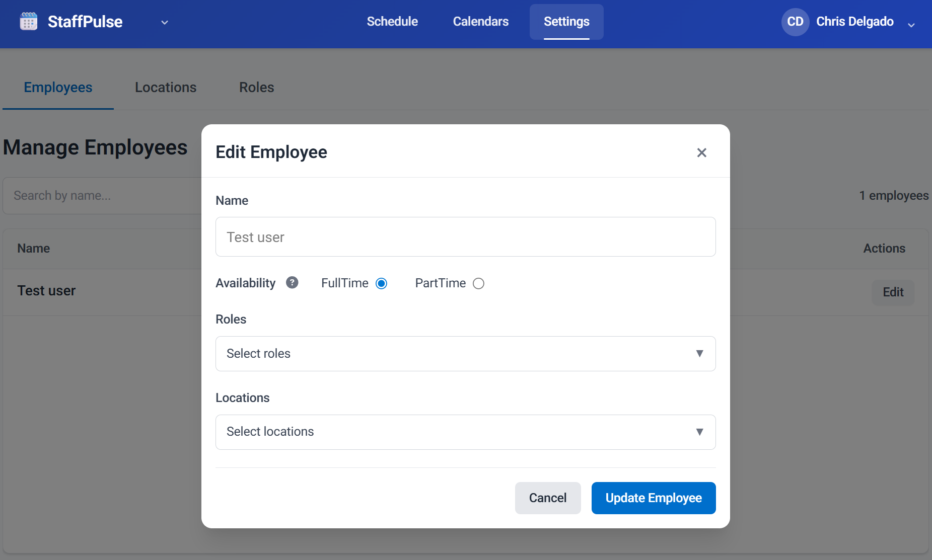Click the StaffPulse calendar logo icon

point(29,22)
